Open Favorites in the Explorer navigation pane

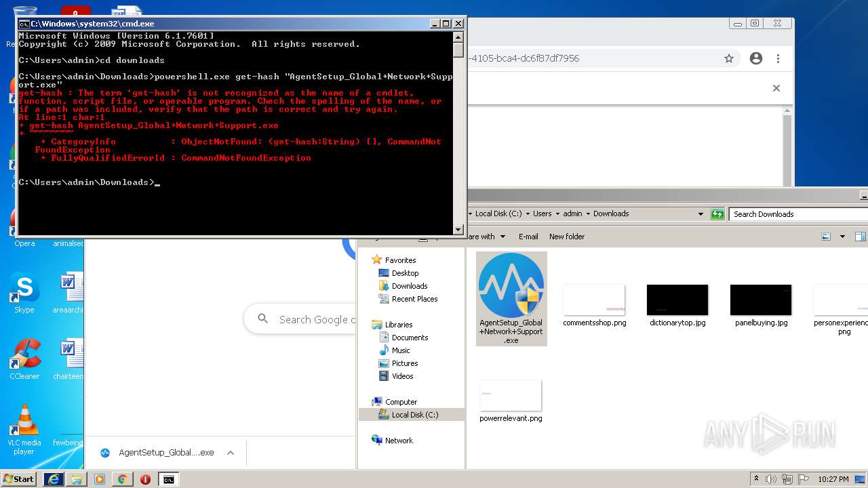tap(400, 260)
